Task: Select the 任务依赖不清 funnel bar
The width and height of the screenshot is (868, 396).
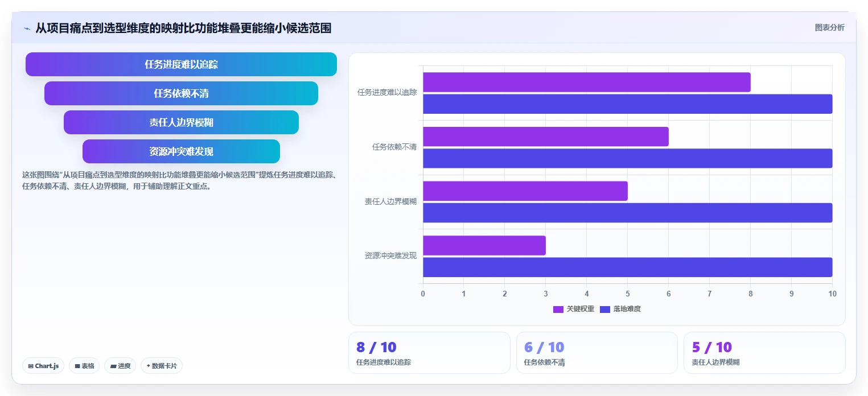Action: tap(181, 93)
